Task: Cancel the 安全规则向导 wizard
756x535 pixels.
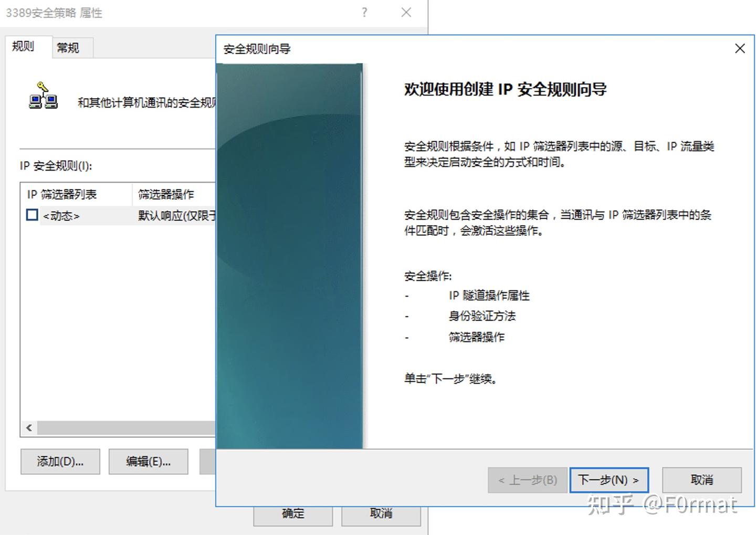Action: tap(701, 479)
